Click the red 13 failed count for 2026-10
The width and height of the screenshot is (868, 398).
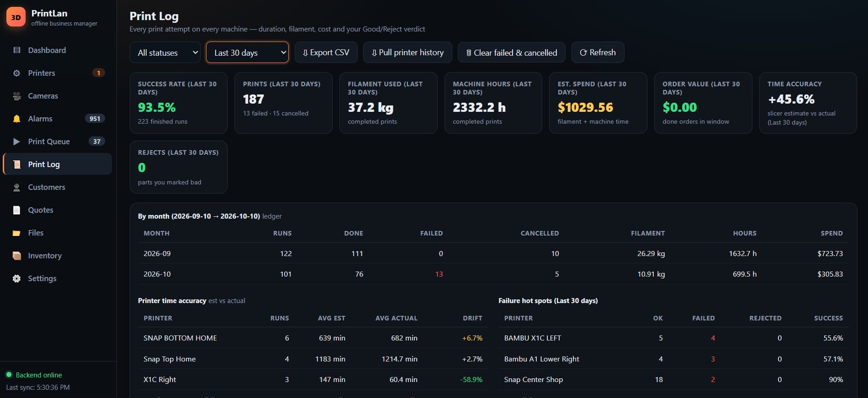point(439,274)
